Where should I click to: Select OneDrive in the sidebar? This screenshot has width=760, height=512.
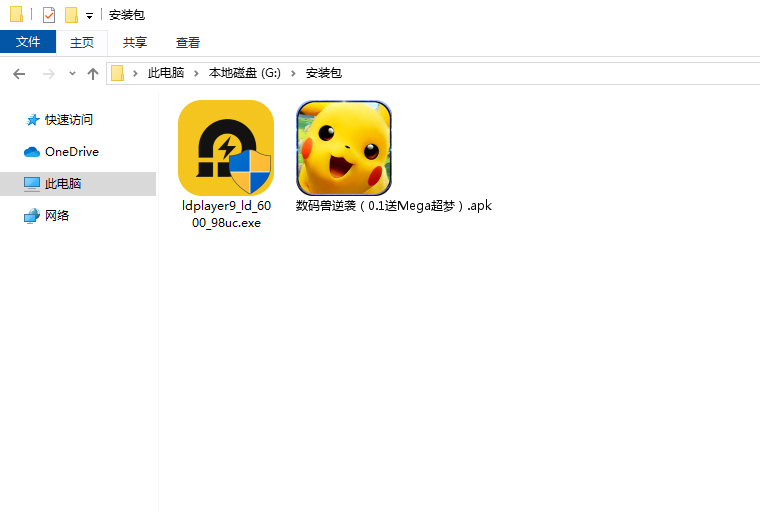[71, 152]
